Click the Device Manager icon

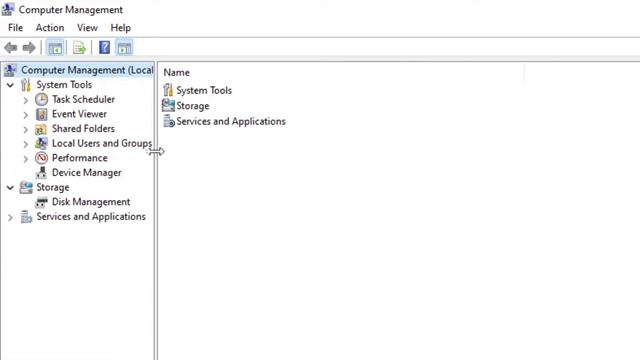[41, 173]
